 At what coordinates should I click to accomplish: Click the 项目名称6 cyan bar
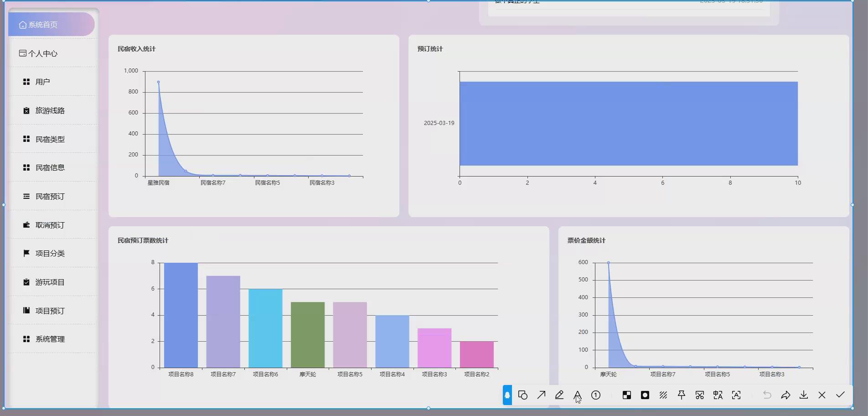point(265,328)
